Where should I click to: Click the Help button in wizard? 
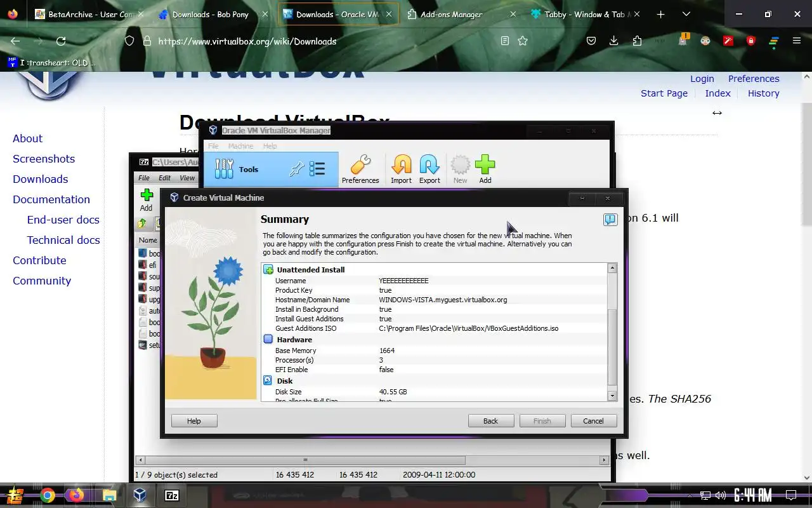click(194, 421)
